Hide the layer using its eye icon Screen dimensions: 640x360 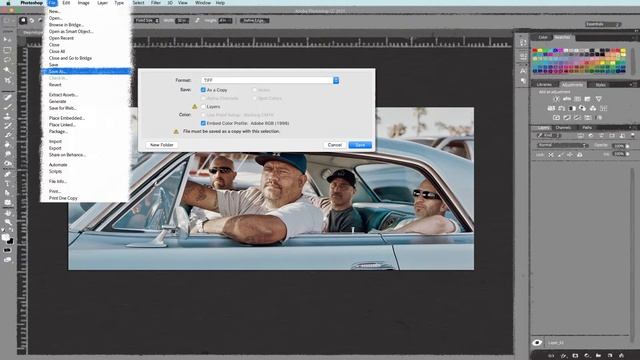coord(537,342)
